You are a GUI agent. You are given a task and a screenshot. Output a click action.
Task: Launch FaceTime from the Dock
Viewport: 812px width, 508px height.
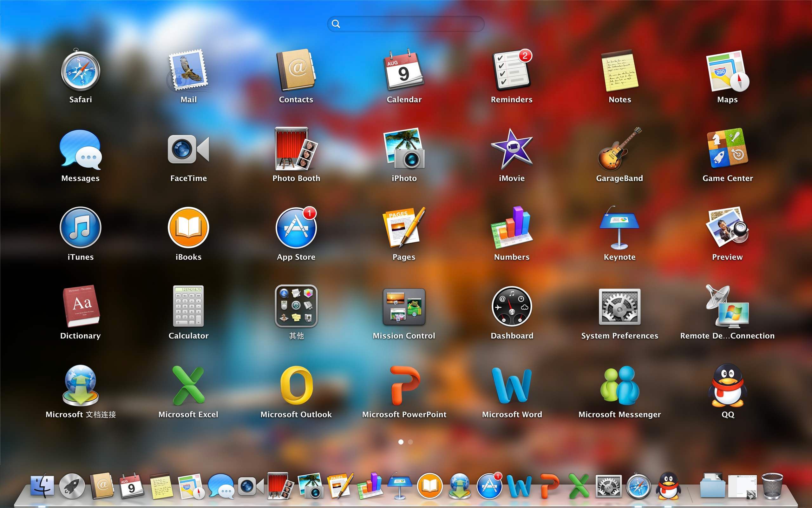[x=251, y=486]
